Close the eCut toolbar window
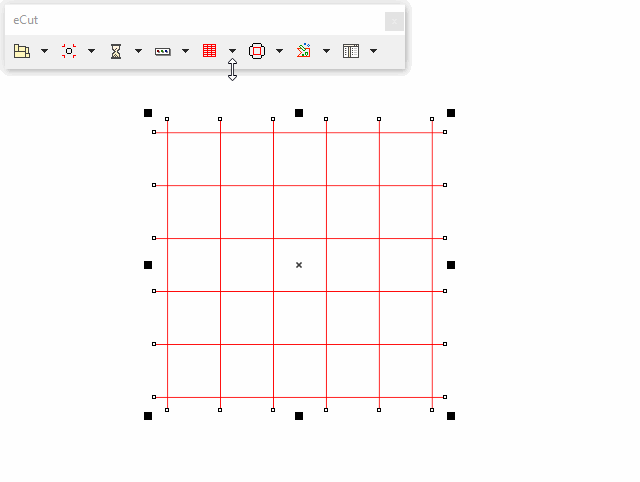Screen dimensions: 640x482 [394, 21]
